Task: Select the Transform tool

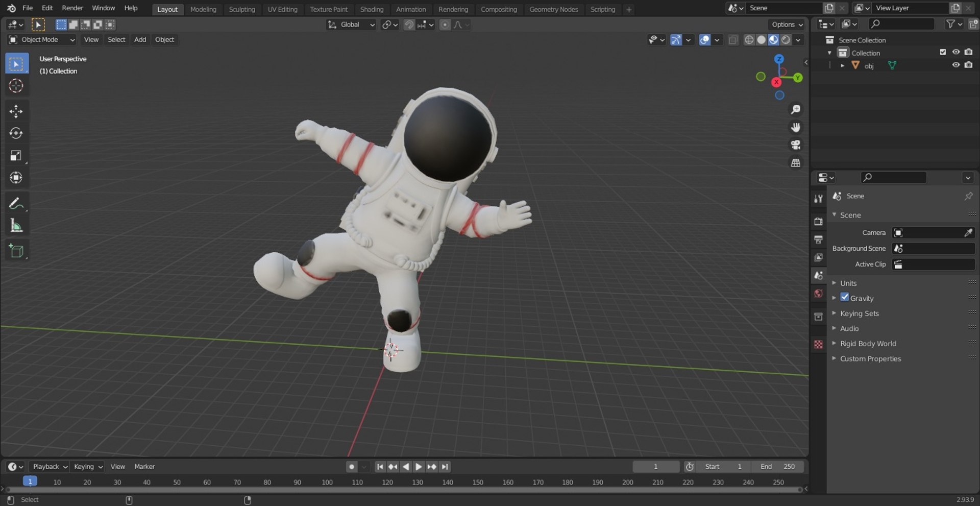Action: pyautogui.click(x=16, y=178)
